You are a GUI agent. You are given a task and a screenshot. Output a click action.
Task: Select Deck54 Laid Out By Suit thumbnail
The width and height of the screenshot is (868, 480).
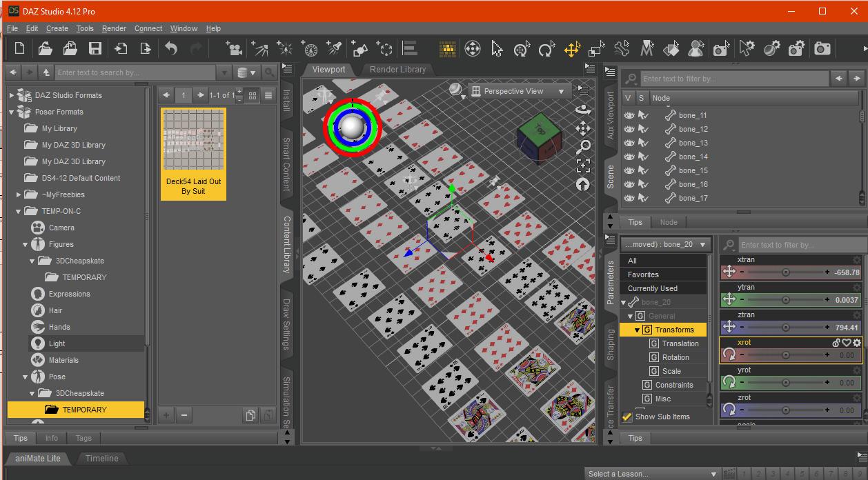(193, 154)
